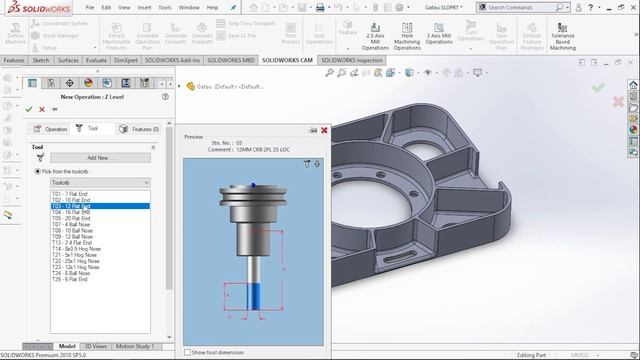Viewport: 640px width, 360px height.
Task: Open the View menu
Action: coord(124,7)
